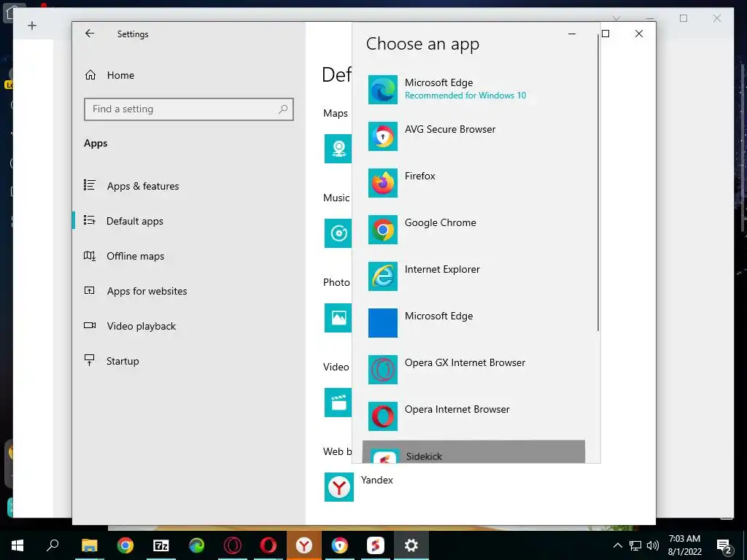This screenshot has height=560, width=747.
Task: Launch Microsoft Edge from taskbar
Action: click(x=196, y=545)
